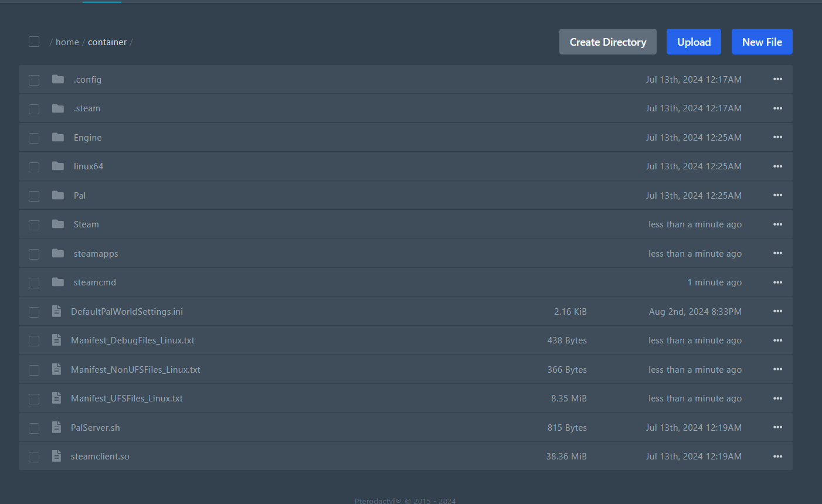
Task: Check the checkbox for the .config folder
Action: coord(33,80)
